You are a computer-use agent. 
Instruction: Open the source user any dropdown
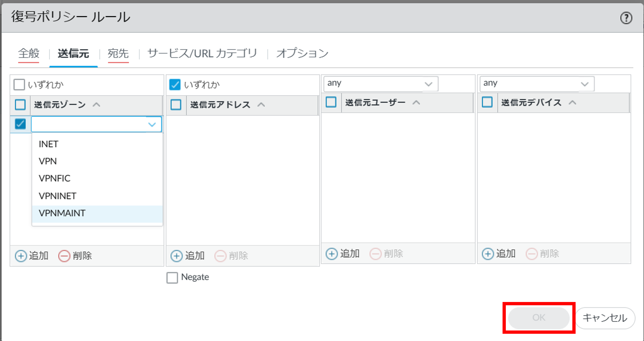tap(429, 84)
